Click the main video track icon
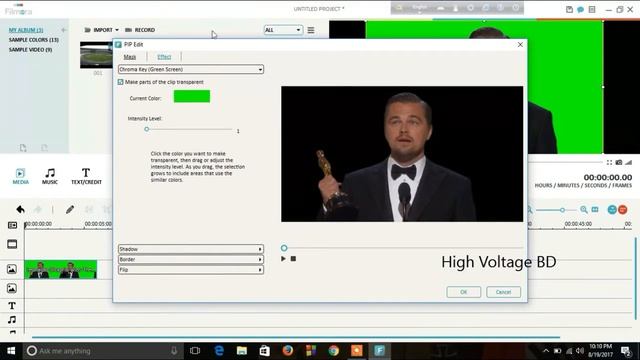Image resolution: width=640 pixels, height=360 pixels. tap(12, 244)
